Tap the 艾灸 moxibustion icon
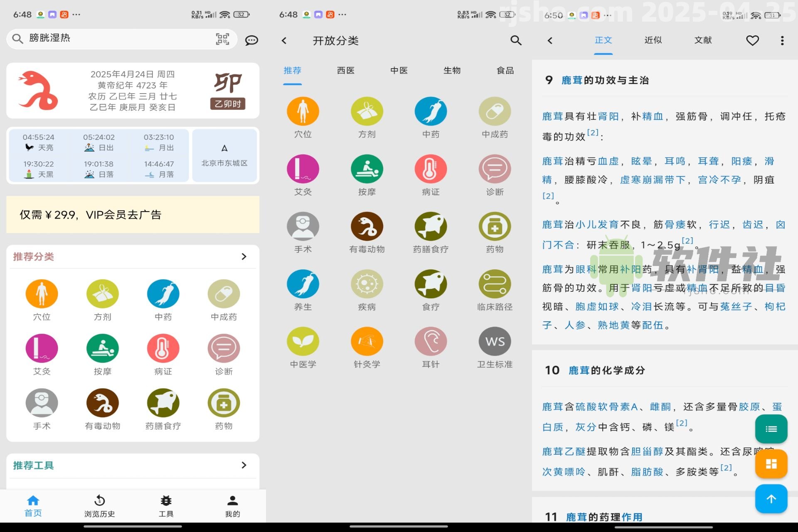The image size is (798, 532). tap(303, 169)
